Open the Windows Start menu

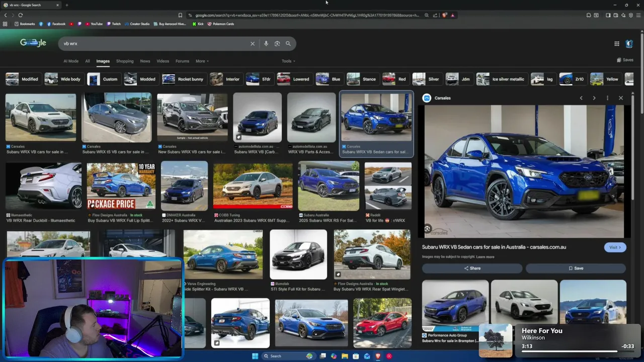(x=255, y=356)
